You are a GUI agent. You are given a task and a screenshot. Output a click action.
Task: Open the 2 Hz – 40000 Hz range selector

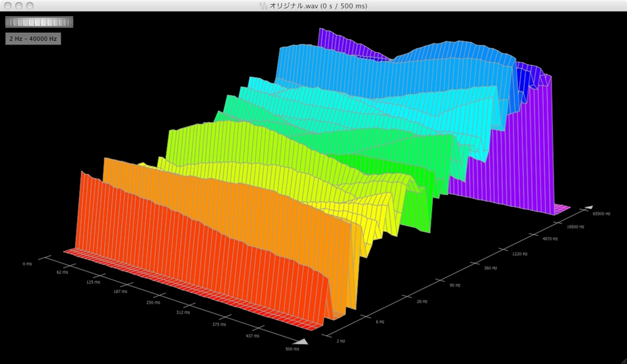tap(33, 39)
